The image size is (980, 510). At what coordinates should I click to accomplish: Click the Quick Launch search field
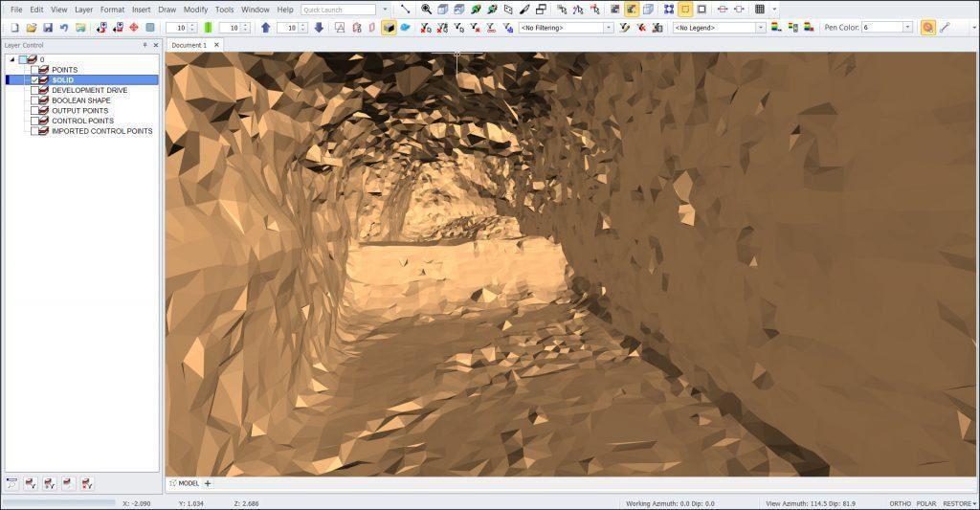(x=338, y=10)
